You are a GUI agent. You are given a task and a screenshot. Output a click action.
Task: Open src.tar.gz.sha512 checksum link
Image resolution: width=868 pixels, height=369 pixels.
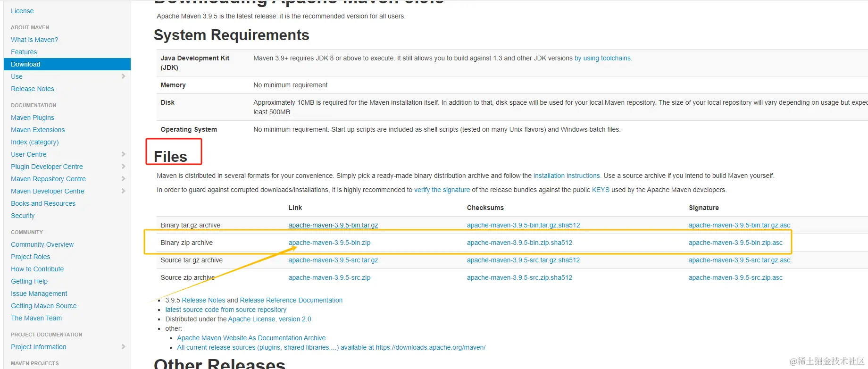[x=524, y=260]
